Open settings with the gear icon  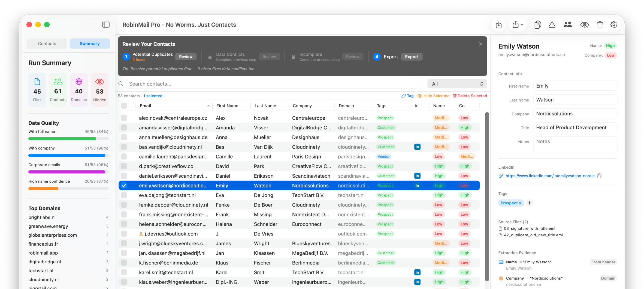pyautogui.click(x=613, y=25)
